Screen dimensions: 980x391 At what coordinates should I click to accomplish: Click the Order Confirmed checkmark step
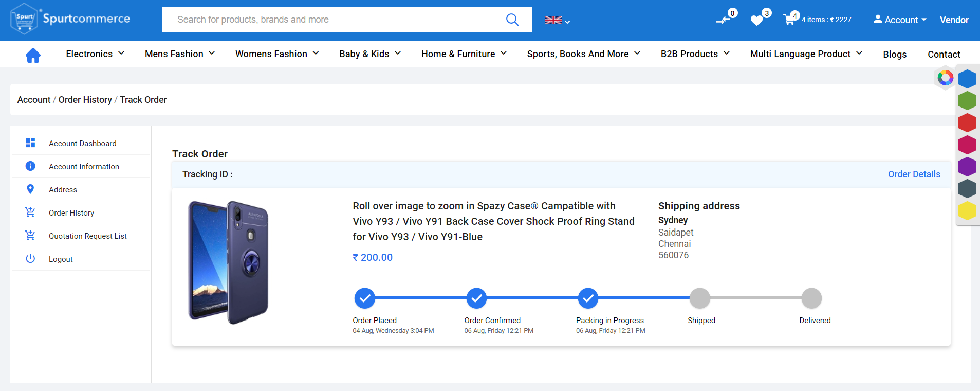pyautogui.click(x=476, y=298)
